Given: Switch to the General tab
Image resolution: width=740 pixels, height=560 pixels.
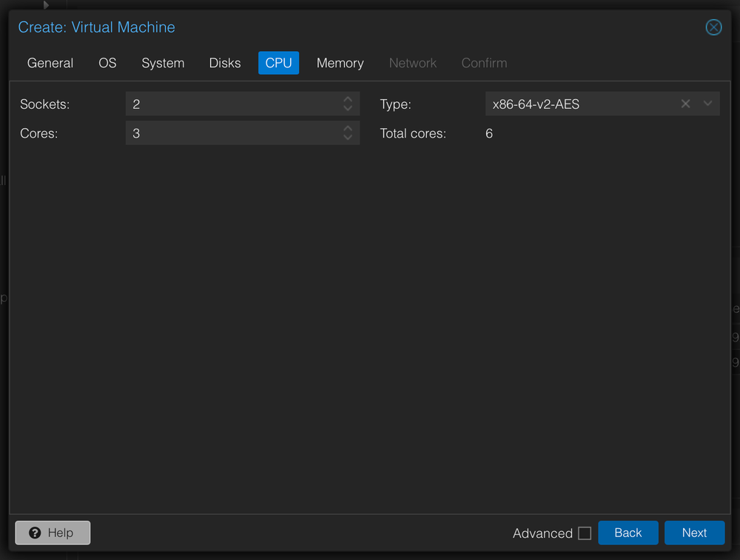Looking at the screenshot, I should [x=50, y=63].
